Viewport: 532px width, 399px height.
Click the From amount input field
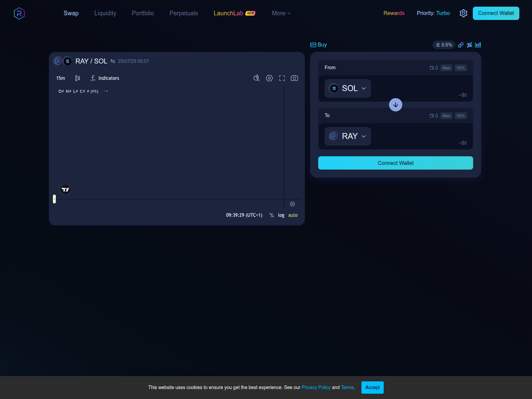[421, 86]
